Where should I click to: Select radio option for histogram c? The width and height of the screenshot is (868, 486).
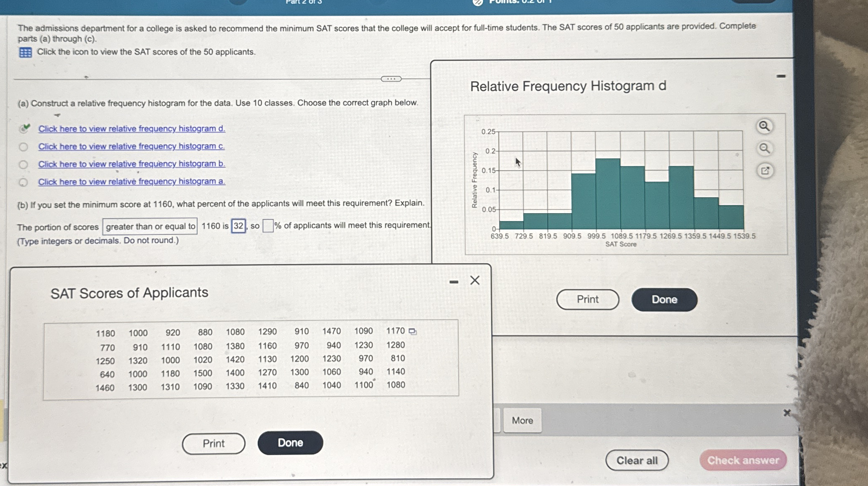pos(23,147)
